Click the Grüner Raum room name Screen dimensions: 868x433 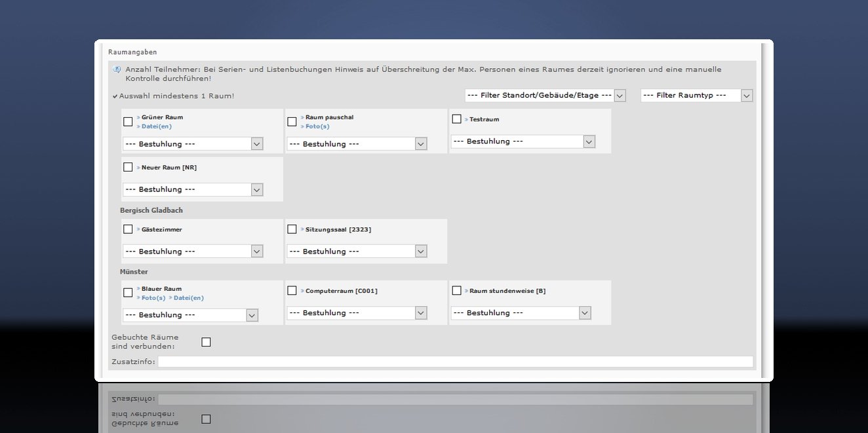click(162, 117)
